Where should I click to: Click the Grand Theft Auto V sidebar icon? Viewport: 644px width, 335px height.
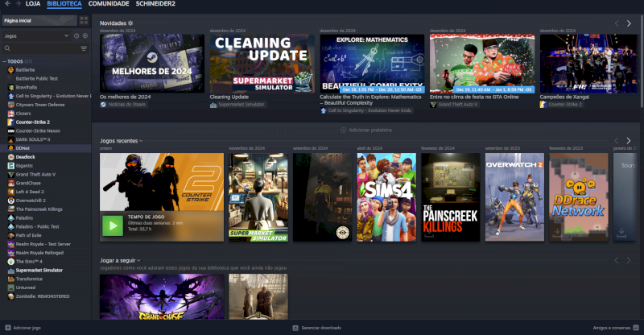[x=11, y=174]
